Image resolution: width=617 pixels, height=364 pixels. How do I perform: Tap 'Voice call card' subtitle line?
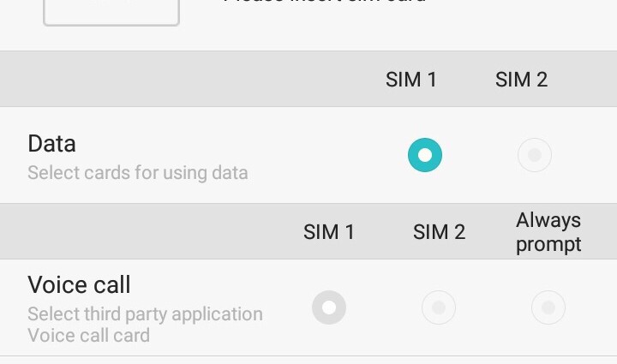[x=88, y=335]
